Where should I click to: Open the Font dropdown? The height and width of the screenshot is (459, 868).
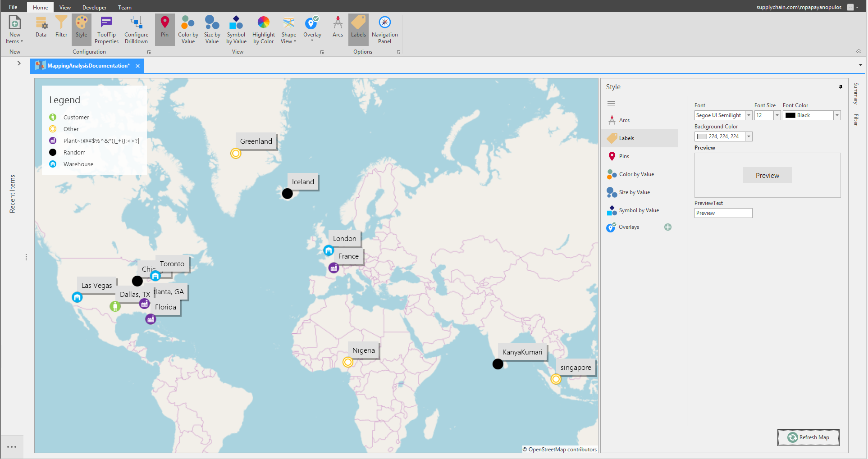coord(749,115)
